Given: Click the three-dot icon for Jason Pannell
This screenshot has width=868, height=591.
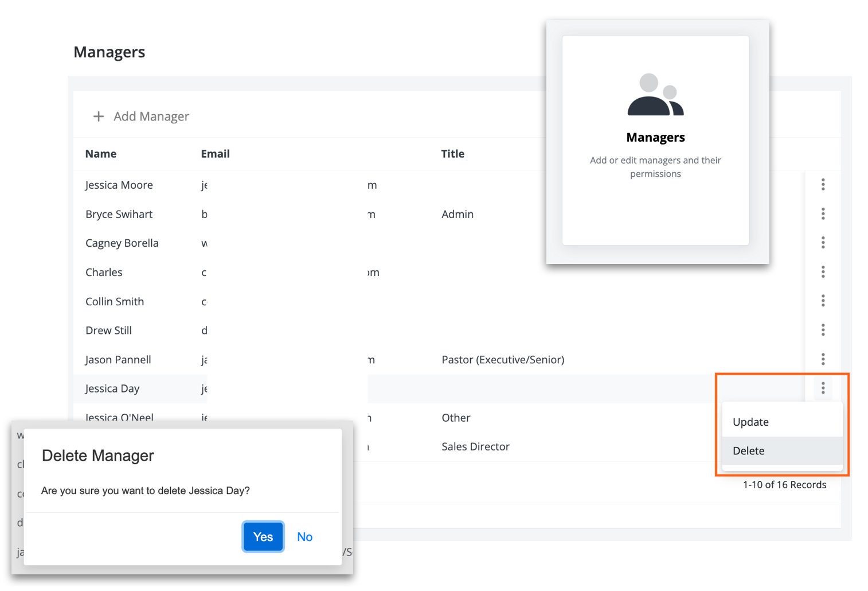Looking at the screenshot, I should click(823, 359).
